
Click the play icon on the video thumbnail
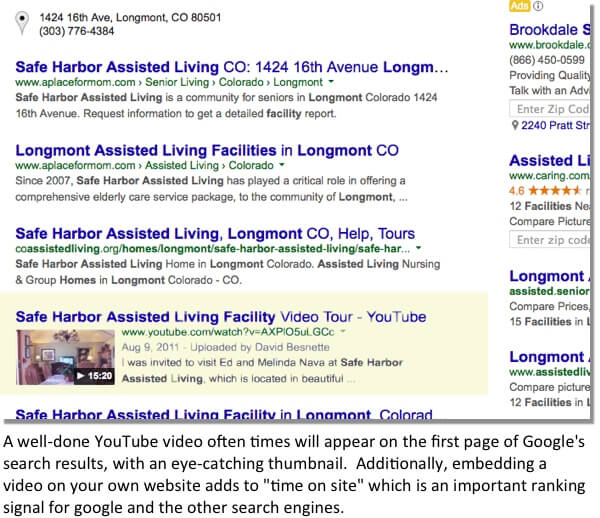tap(80, 376)
